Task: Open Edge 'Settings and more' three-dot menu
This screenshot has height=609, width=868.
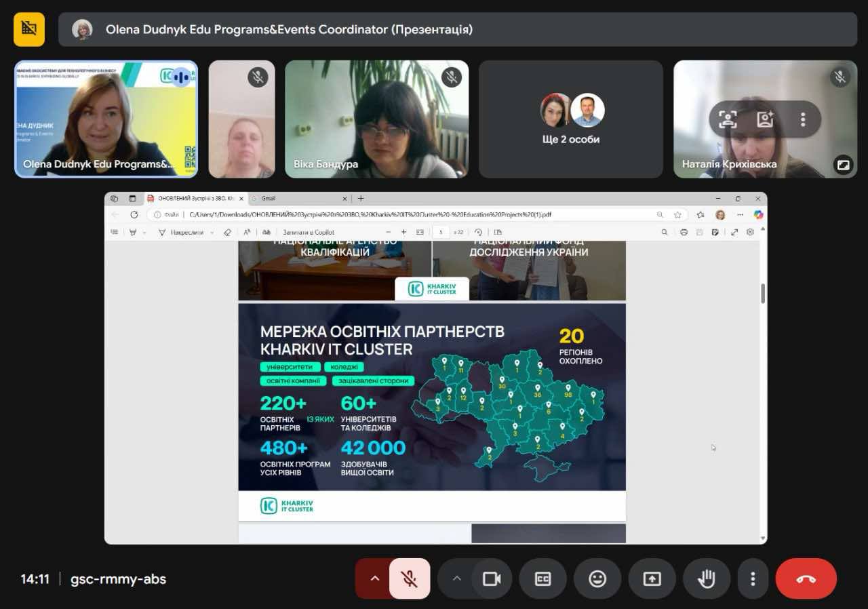Action: [x=740, y=215]
